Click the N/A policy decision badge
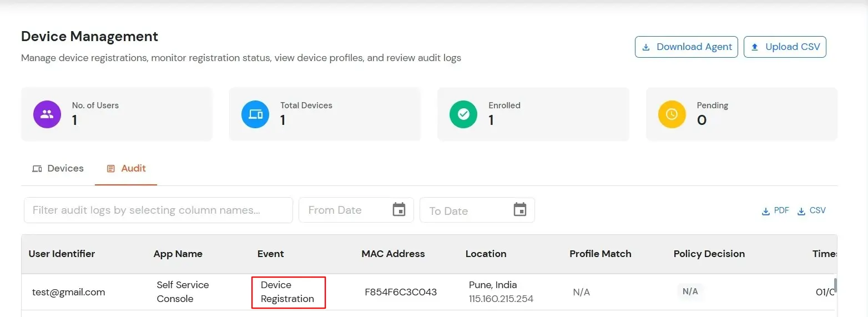The width and height of the screenshot is (868, 317). pyautogui.click(x=690, y=291)
